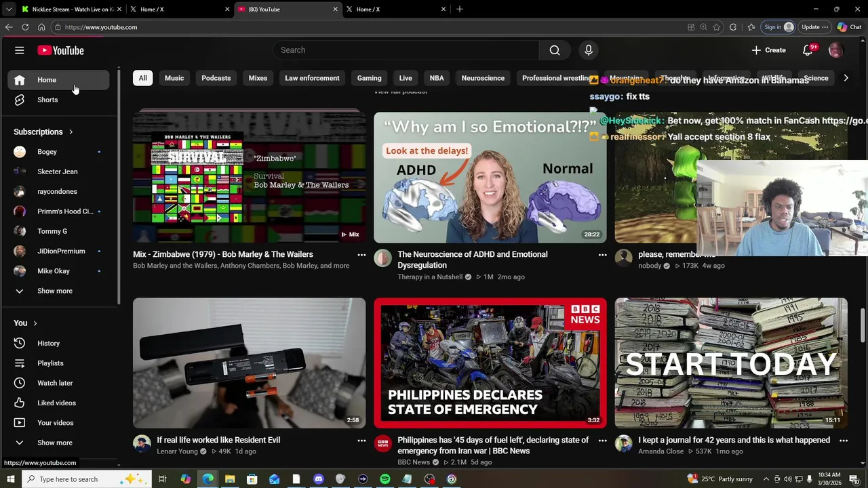Open options for Zimbabwe mix video
This screenshot has height=488, width=868.
point(361,255)
